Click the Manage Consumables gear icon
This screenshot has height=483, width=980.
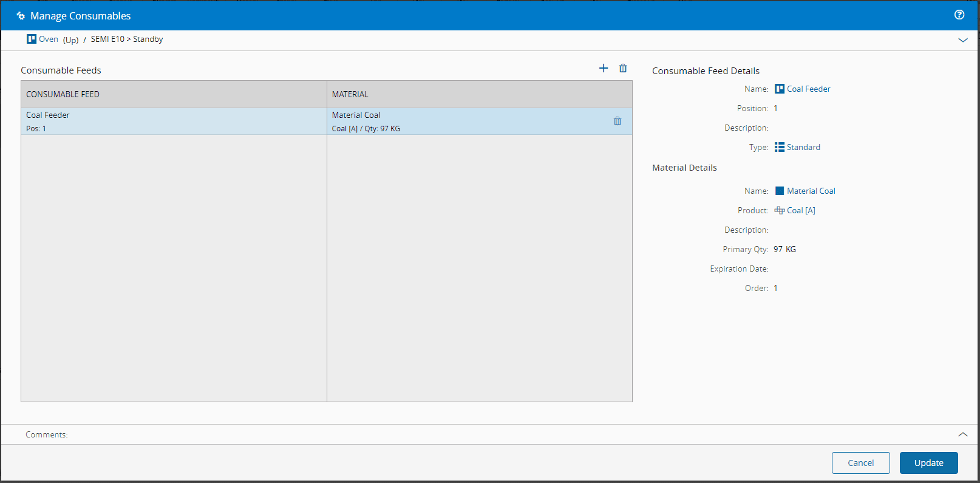[x=21, y=16]
